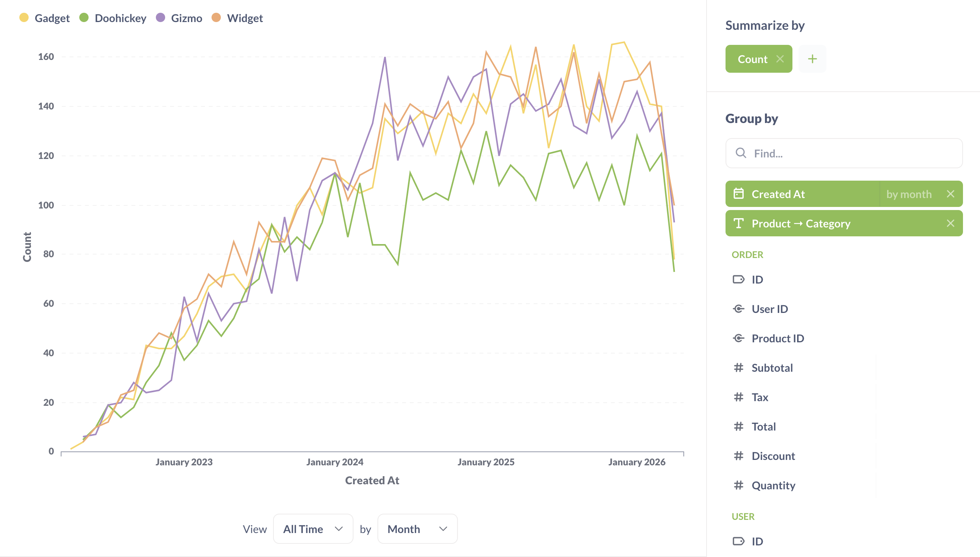The height and width of the screenshot is (557, 980).
Task: Open the All Time range dropdown
Action: pyautogui.click(x=313, y=529)
